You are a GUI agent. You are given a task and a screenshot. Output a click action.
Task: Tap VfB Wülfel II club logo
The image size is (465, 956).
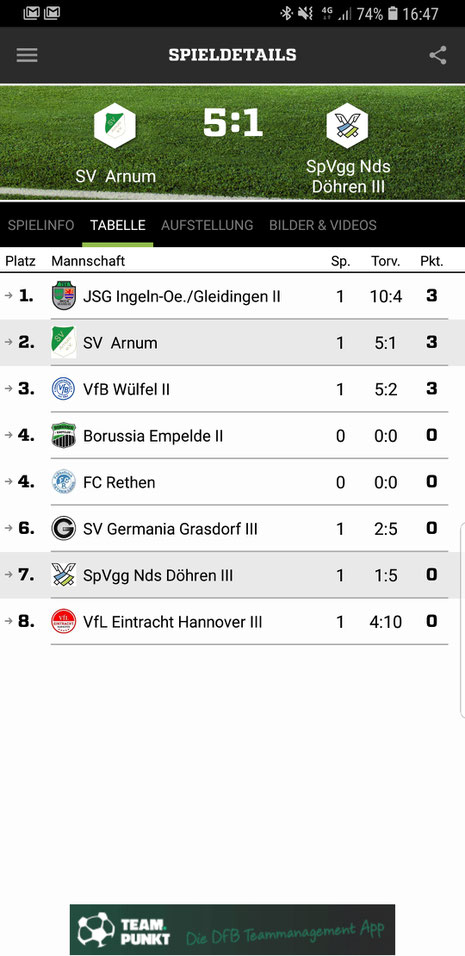coord(63,388)
